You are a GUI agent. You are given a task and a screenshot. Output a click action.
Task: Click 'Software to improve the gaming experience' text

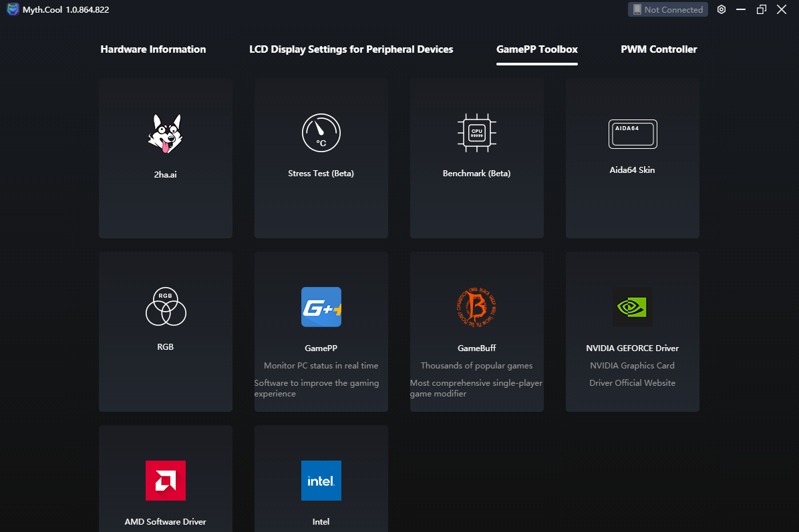click(x=317, y=388)
